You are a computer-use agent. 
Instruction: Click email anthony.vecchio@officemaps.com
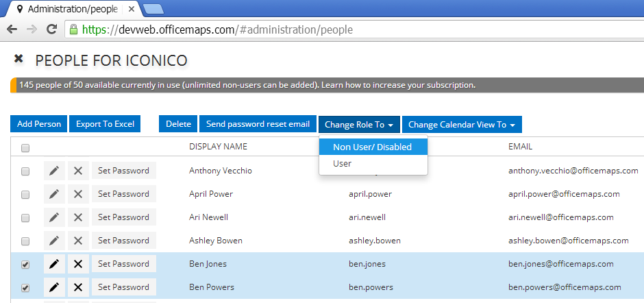[573, 171]
